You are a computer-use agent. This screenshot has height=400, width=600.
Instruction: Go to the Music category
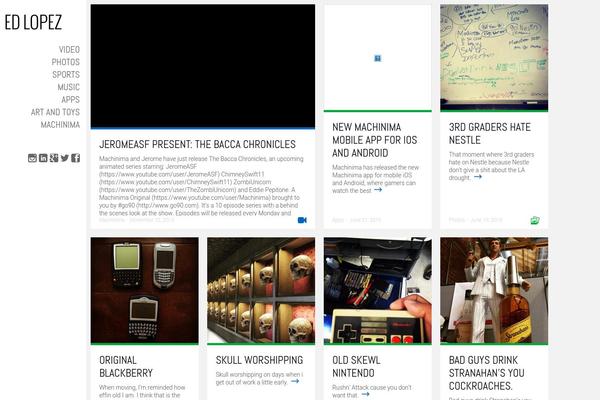(x=69, y=87)
